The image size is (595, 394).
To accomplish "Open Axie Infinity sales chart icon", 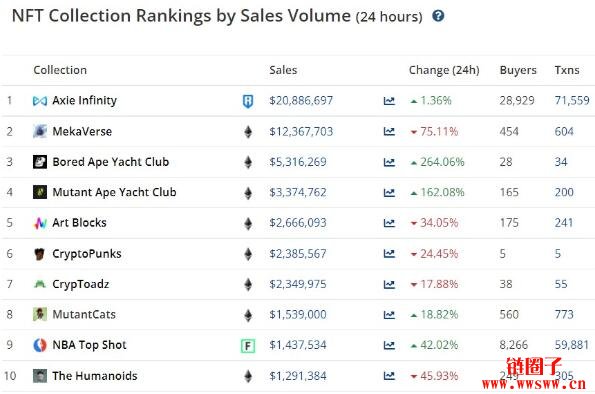I will tap(389, 101).
